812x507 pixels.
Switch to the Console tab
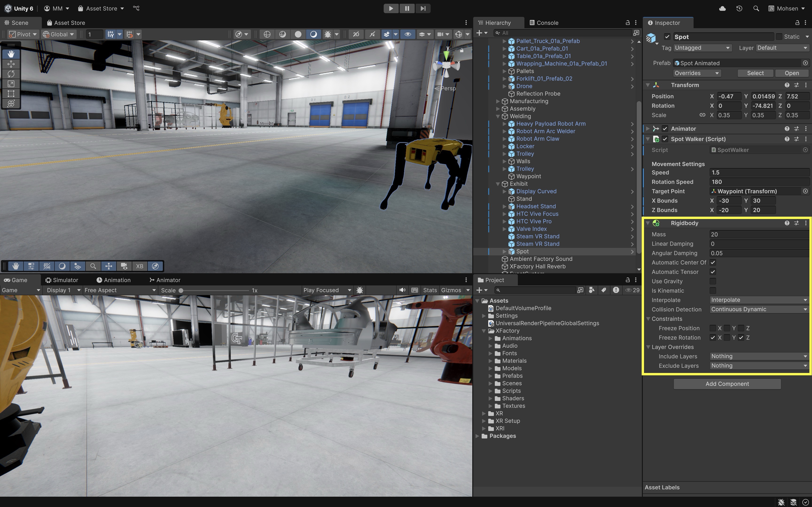544,23
